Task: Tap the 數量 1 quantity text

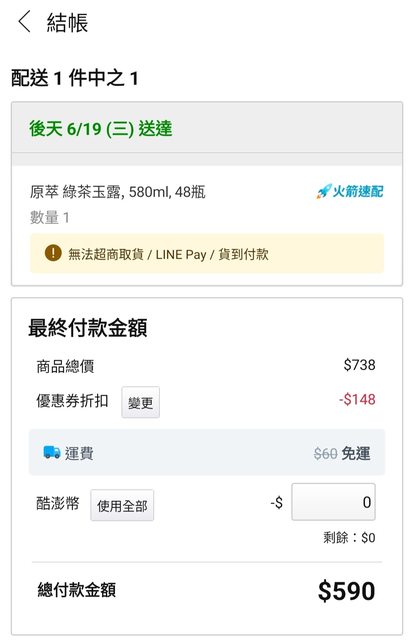Action: 49,217
